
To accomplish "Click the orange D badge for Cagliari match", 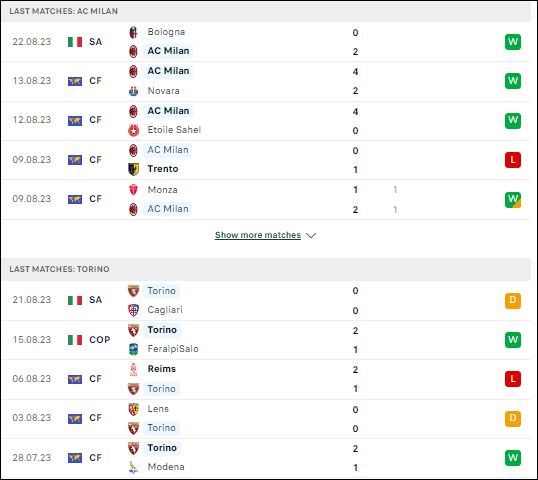I will tap(513, 301).
